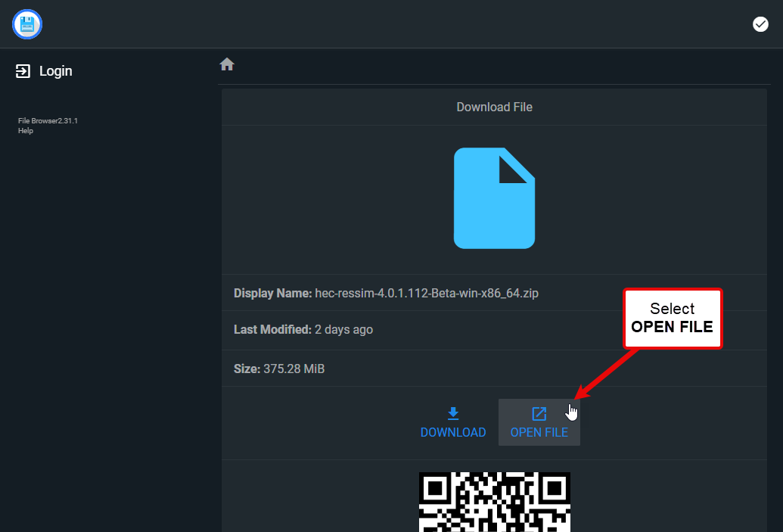Image resolution: width=783 pixels, height=532 pixels.
Task: Click the login arrow icon in the sidebar
Action: (22, 70)
